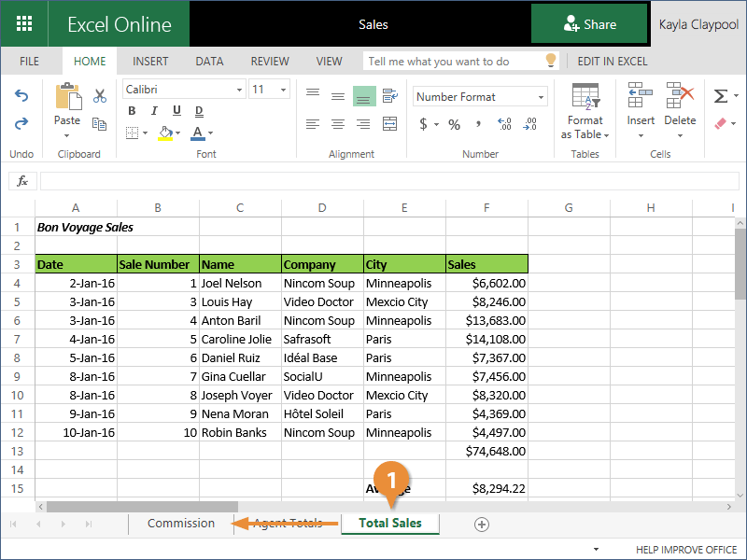Open the app launcher grid icon
The image size is (747, 560).
pos(24,24)
